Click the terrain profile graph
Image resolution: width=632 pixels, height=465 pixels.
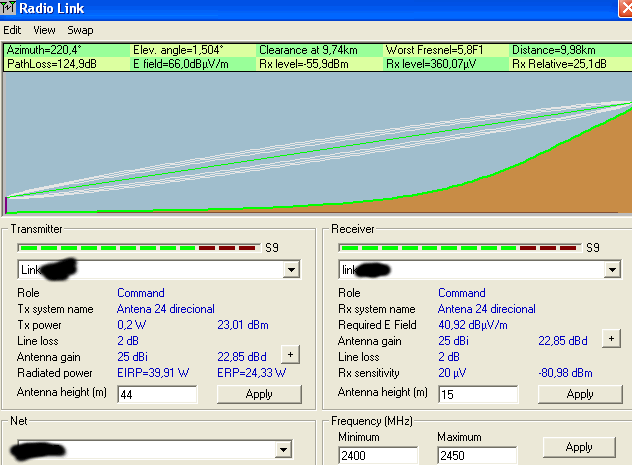coord(318,143)
